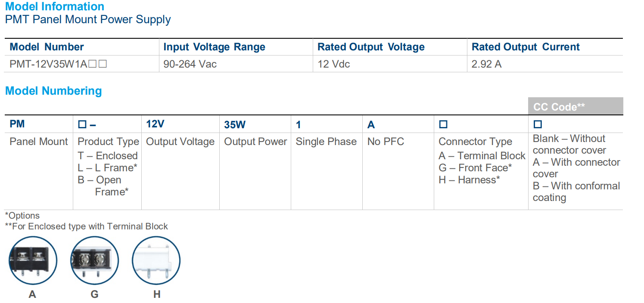Image resolution: width=644 pixels, height=303 pixels.
Task: Click the Rated Output Current column header
Action: tap(526, 47)
